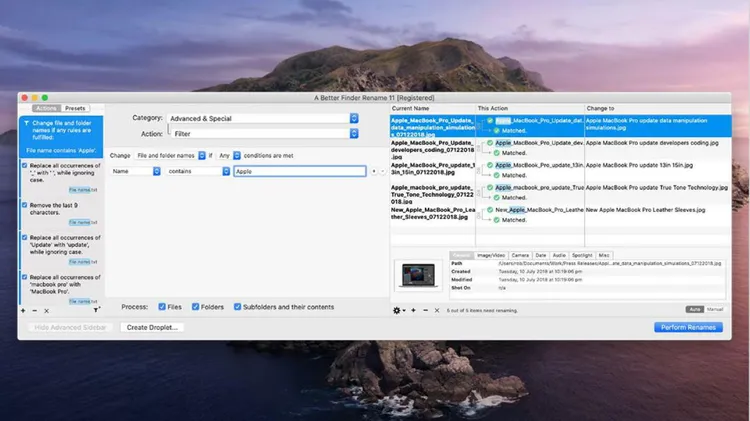Click the add files plus icon under preview
750x421 pixels.
414,310
